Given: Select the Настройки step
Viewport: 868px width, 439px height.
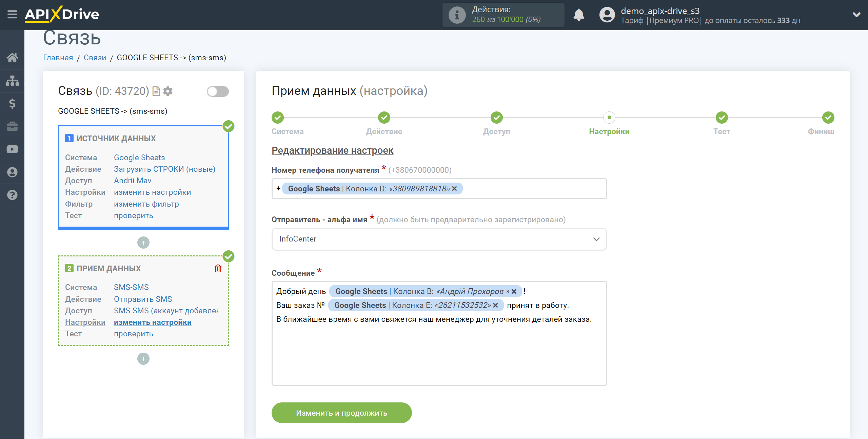Looking at the screenshot, I should tap(609, 118).
